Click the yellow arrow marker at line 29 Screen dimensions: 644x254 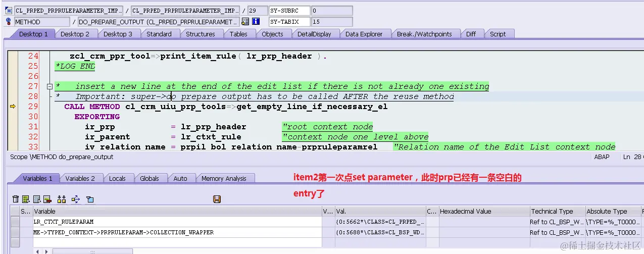click(13, 107)
